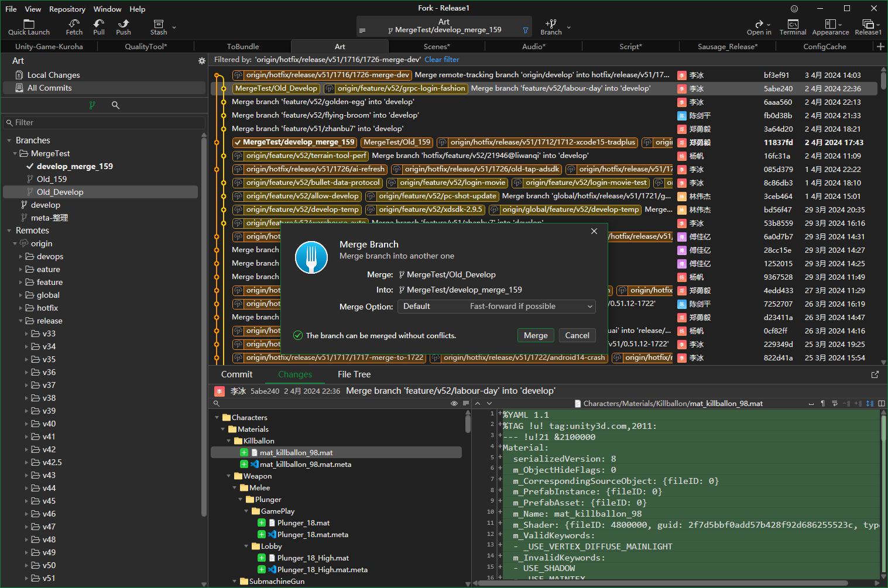Click the sidebar Filter input field
The image size is (888, 588).
pyautogui.click(x=105, y=123)
